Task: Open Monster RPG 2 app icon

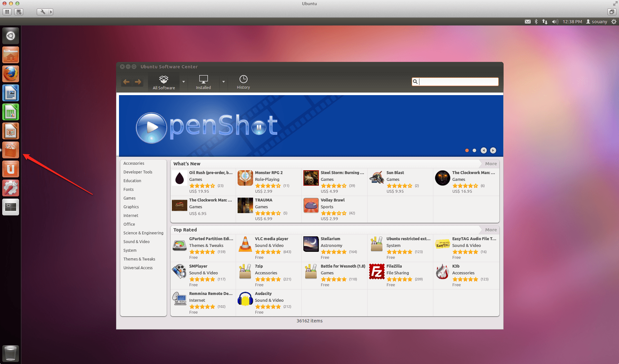Action: pyautogui.click(x=245, y=178)
